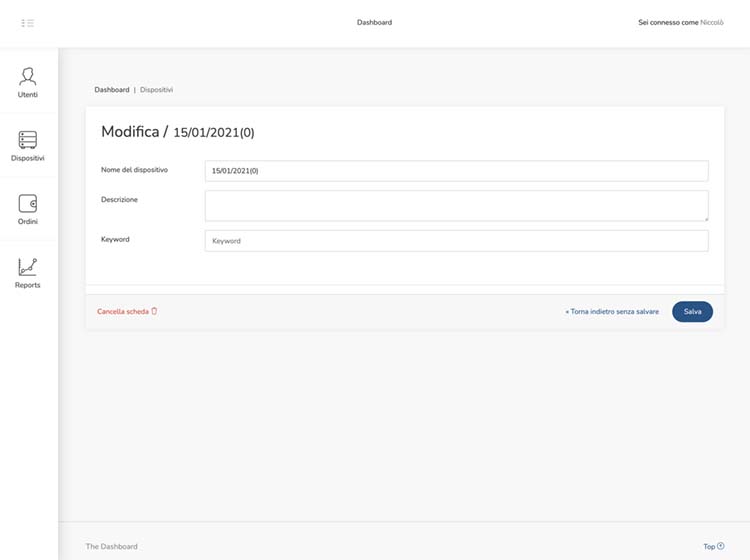Open the Utenti section user icon
750x560 pixels.
(28, 76)
